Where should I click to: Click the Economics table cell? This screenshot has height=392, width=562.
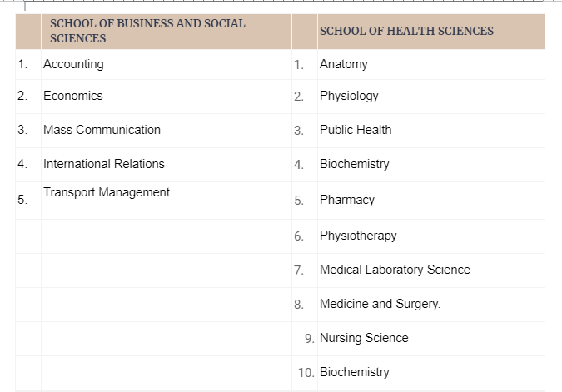[x=167, y=97]
